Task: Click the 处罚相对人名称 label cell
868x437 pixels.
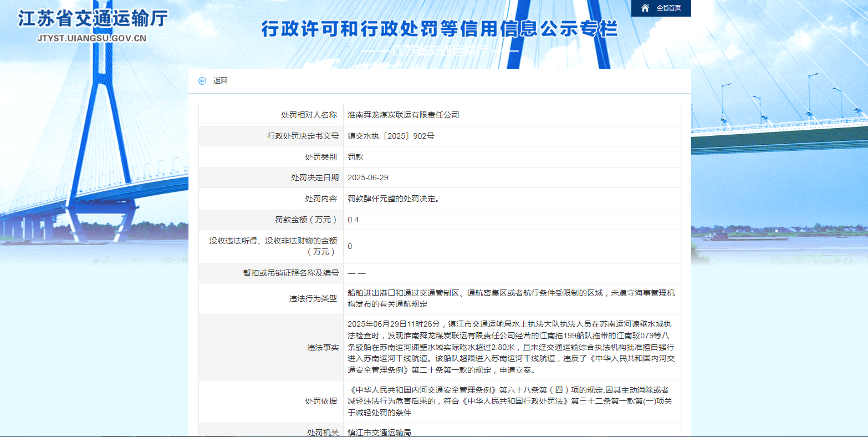Action: click(x=271, y=115)
